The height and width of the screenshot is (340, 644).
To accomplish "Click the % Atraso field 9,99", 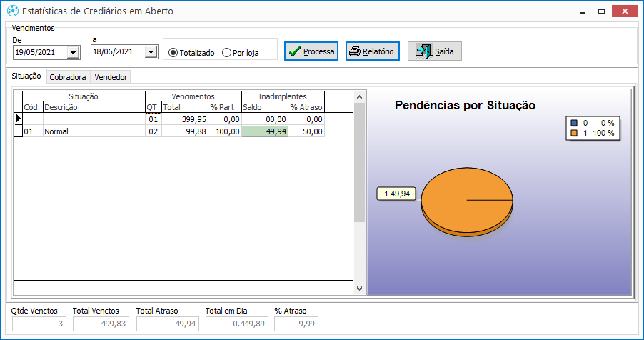I will (296, 324).
